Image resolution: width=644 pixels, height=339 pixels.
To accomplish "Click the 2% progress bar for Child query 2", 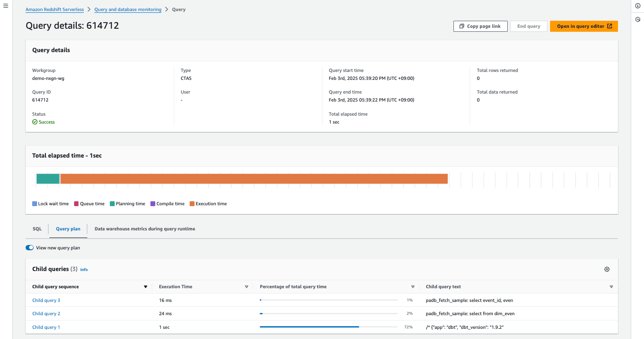I will click(329, 314).
